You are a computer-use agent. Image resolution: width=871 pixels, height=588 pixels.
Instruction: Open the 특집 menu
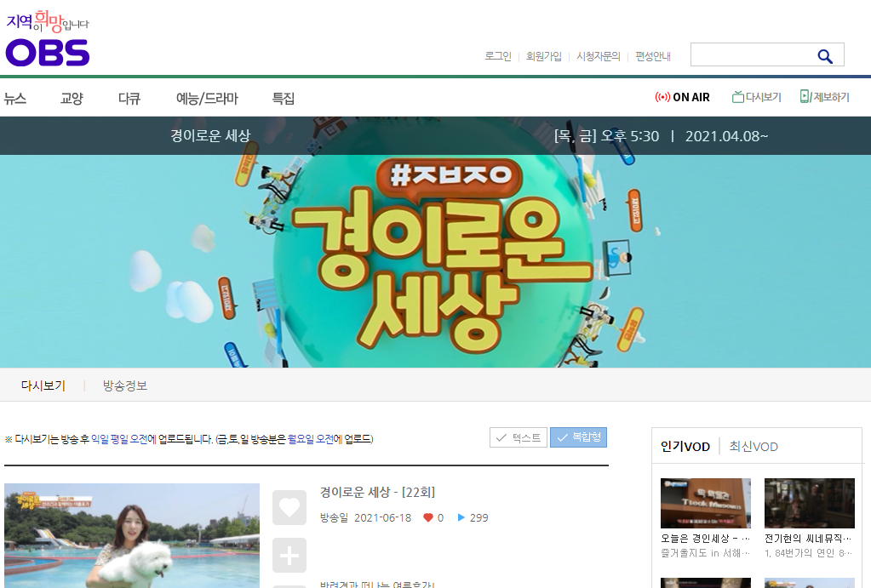pyautogui.click(x=284, y=98)
